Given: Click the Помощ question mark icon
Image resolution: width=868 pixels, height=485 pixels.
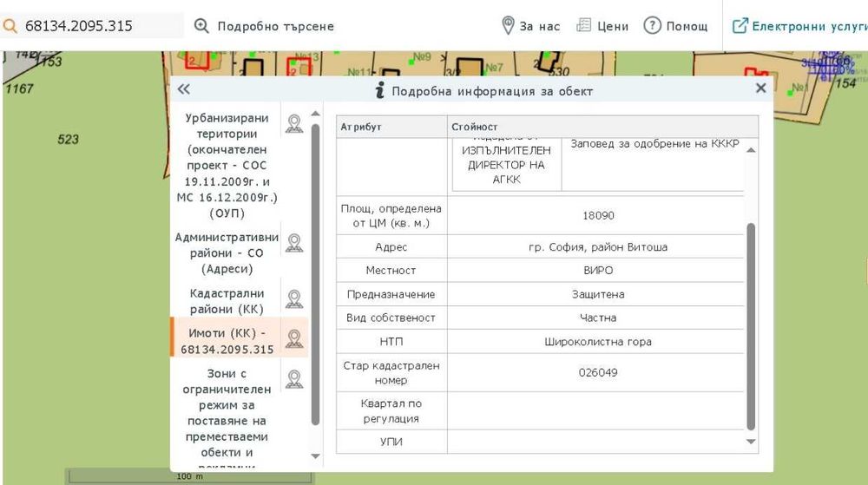Looking at the screenshot, I should tap(652, 25).
